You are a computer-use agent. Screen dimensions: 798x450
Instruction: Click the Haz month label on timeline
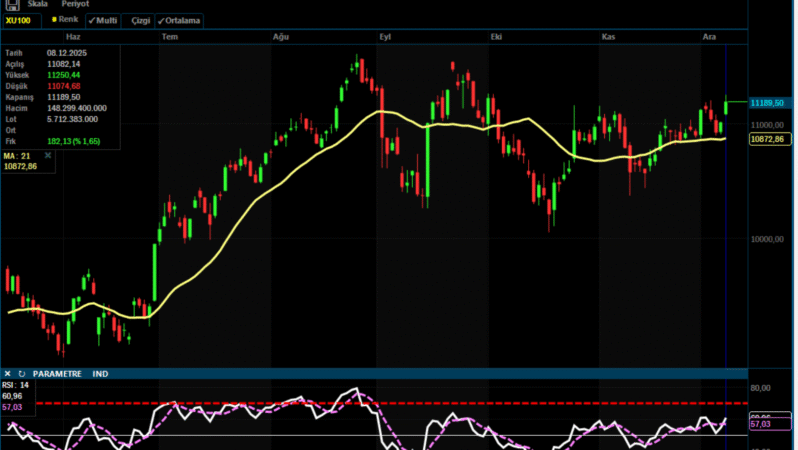72,36
